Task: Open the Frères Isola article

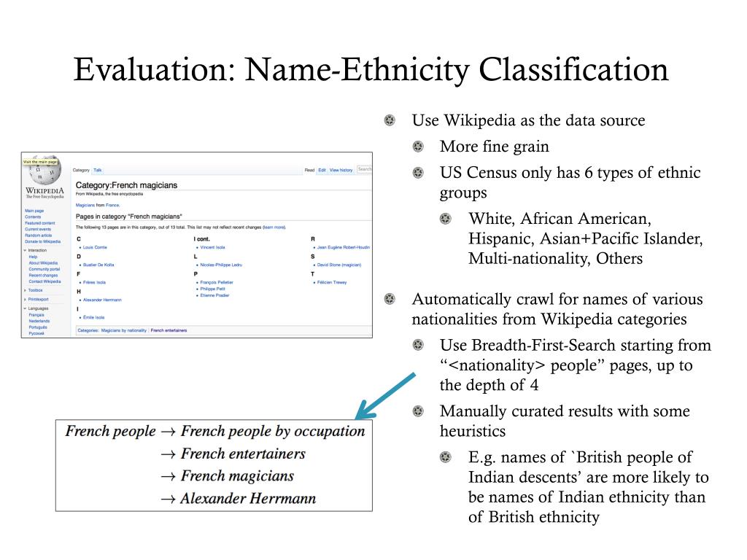Action: [x=94, y=282]
